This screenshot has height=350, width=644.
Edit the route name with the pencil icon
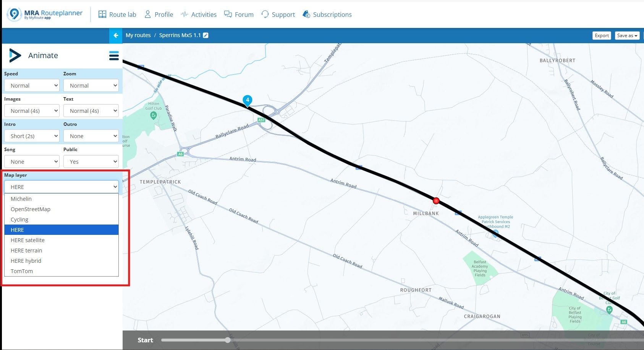click(x=205, y=35)
